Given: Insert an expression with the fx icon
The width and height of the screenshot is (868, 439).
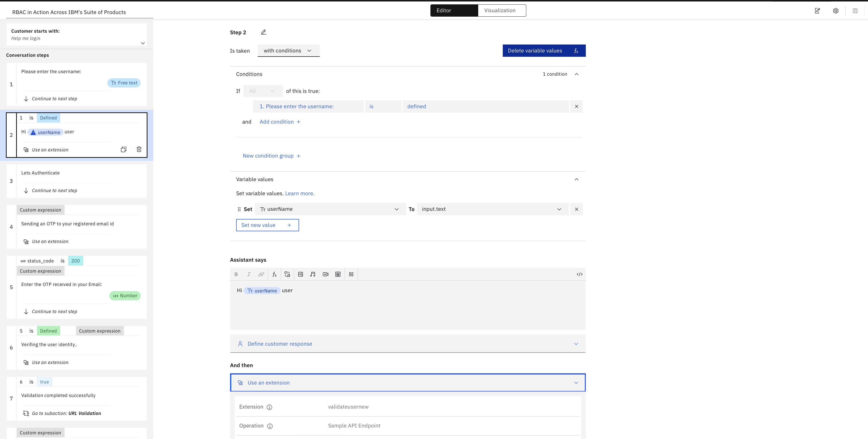Looking at the screenshot, I should [x=274, y=274].
